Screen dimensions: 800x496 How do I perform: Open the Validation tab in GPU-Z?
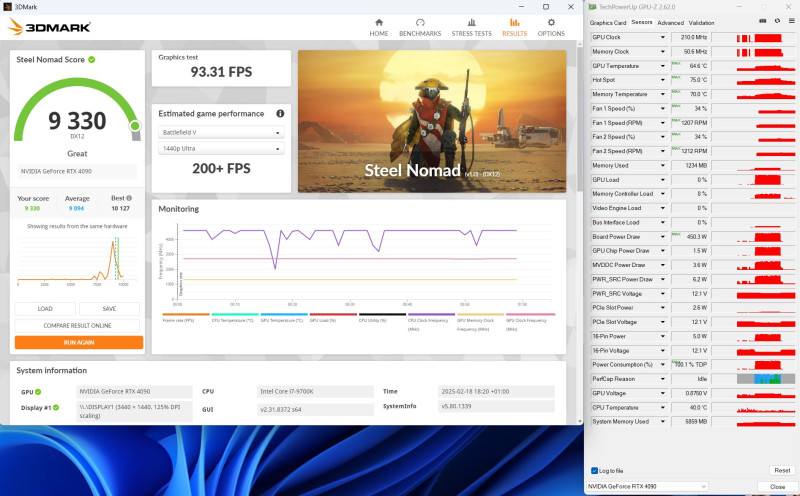702,22
